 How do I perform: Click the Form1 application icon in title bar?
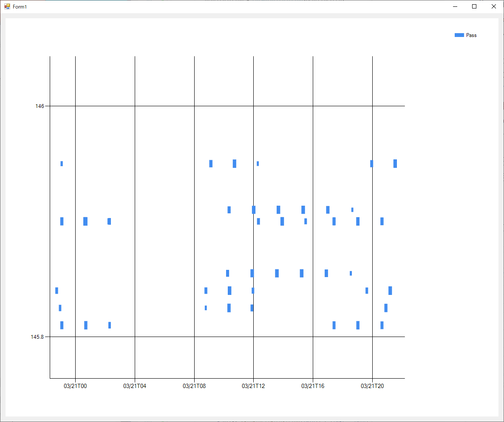7,6
